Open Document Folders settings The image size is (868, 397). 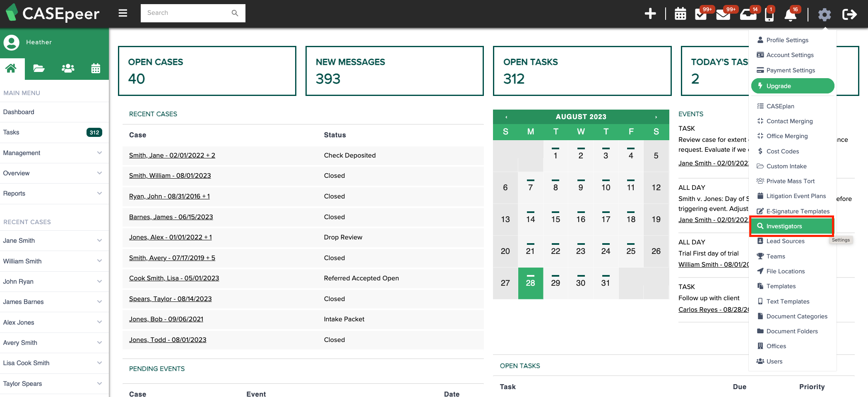(x=792, y=331)
